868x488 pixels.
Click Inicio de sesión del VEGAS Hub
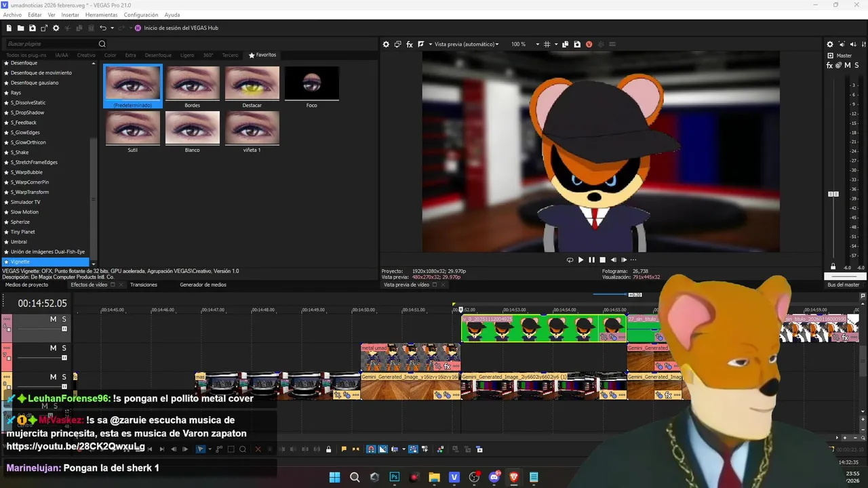pyautogui.click(x=176, y=28)
